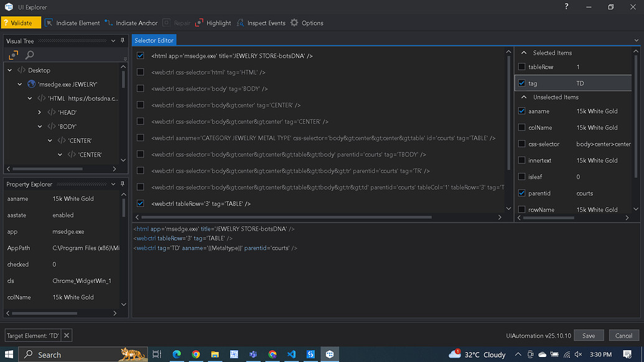Activate Indicate Element tool
The height and width of the screenshot is (362, 644).
point(72,23)
